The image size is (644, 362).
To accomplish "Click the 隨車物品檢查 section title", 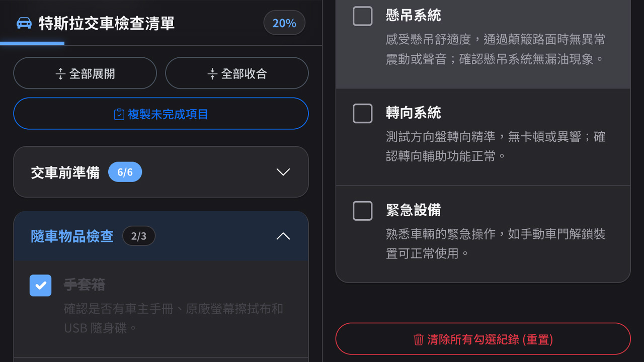I will (x=72, y=236).
